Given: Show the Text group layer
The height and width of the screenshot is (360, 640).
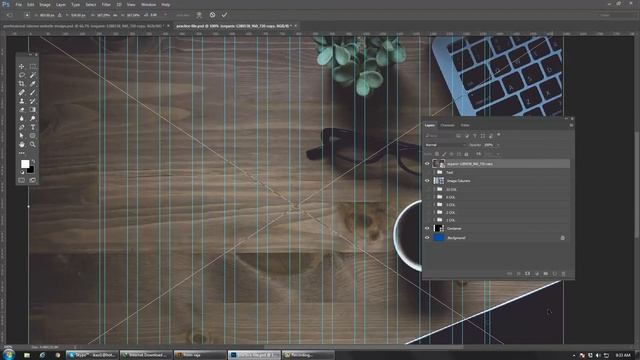Looking at the screenshot, I should 427,172.
